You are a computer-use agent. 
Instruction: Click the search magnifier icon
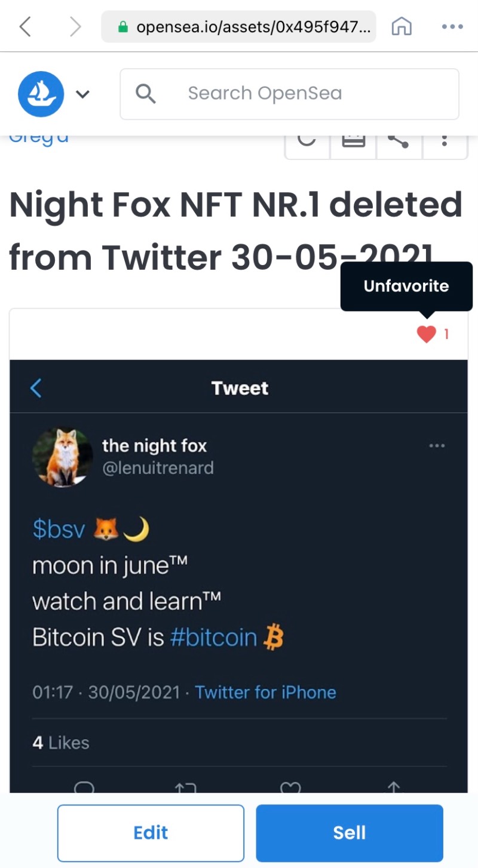pos(146,94)
